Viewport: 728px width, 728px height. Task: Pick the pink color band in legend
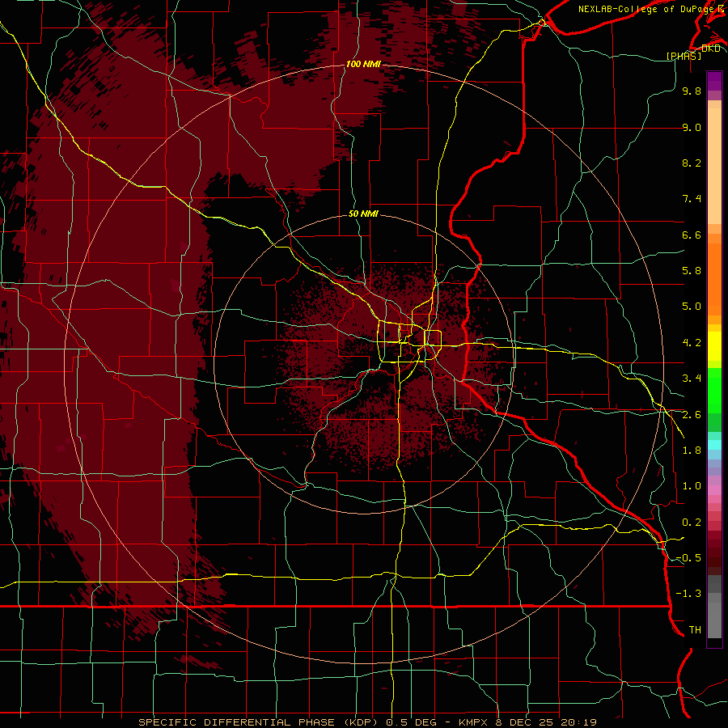pos(714,490)
